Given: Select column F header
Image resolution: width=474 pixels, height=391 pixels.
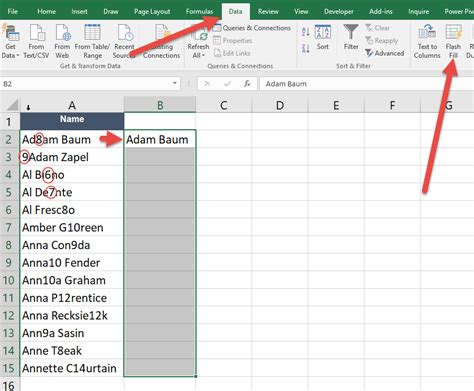Looking at the screenshot, I should (392, 105).
